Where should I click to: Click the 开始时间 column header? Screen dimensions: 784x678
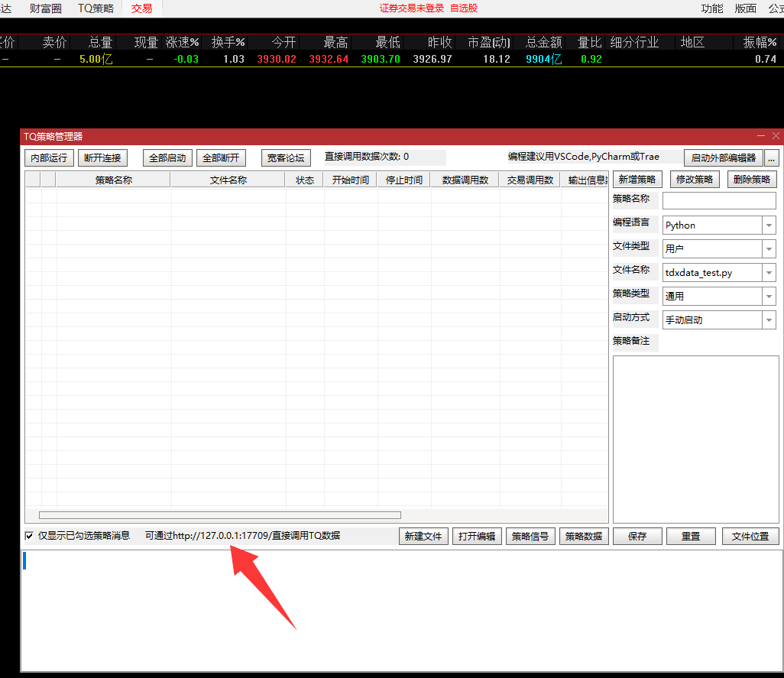click(x=351, y=180)
